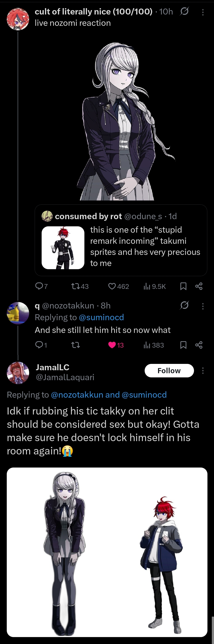Image resolution: width=214 pixels, height=644 pixels.
Task: Bookmark the top post
Action: click(x=183, y=286)
